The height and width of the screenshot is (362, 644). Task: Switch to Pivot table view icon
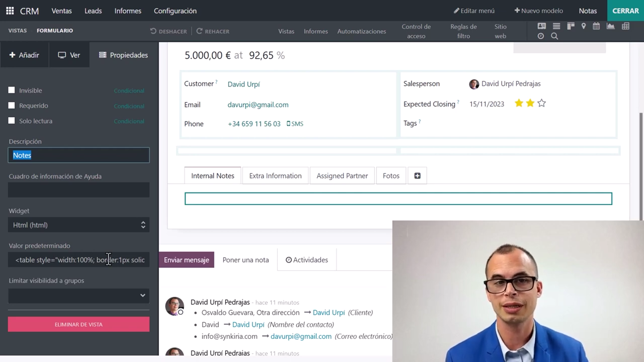pos(626,26)
